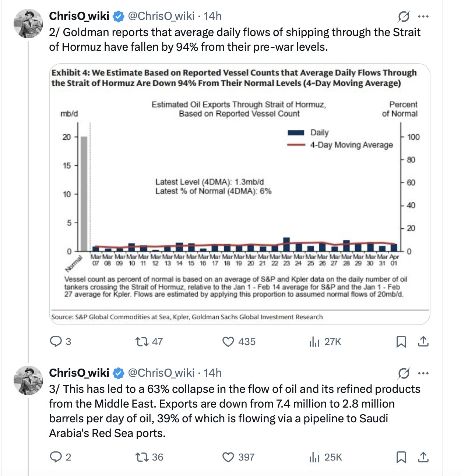Click Grok icon on first tweet
This screenshot has height=476, width=461.
click(404, 17)
